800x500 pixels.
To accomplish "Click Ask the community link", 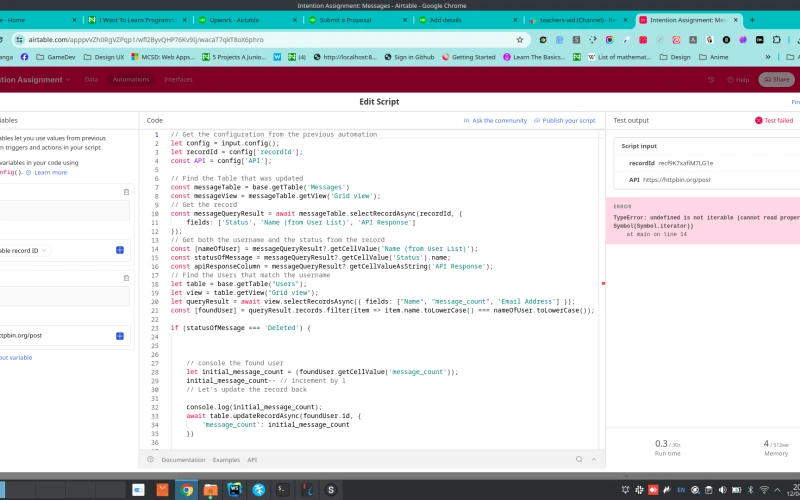I will [495, 121].
